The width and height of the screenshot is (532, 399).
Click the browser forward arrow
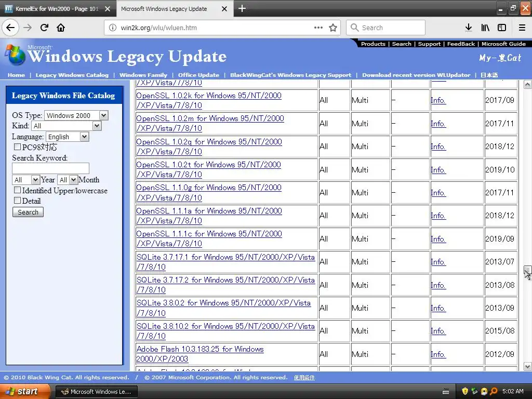(x=28, y=28)
